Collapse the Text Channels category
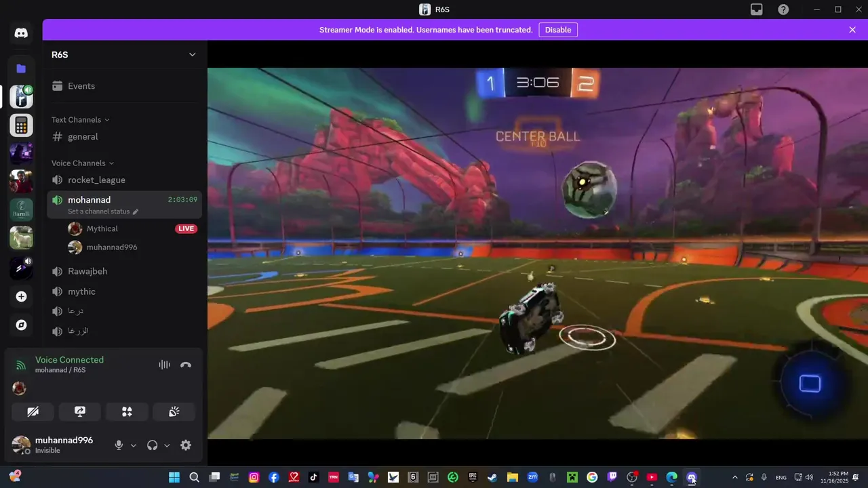868x488 pixels. pyautogui.click(x=81, y=120)
